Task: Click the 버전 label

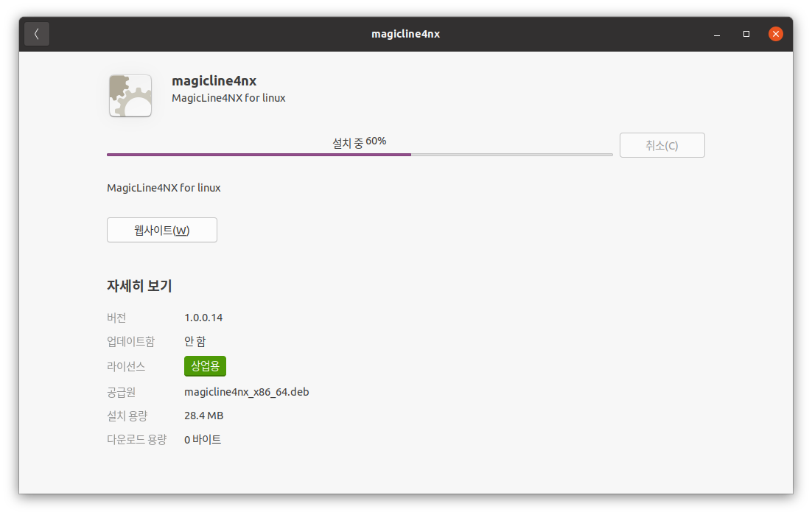Action: click(116, 318)
